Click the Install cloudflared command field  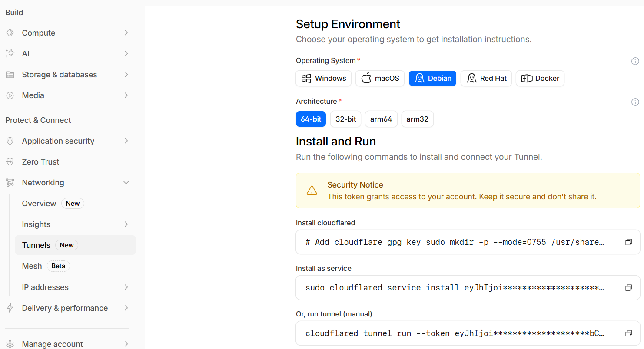point(456,242)
